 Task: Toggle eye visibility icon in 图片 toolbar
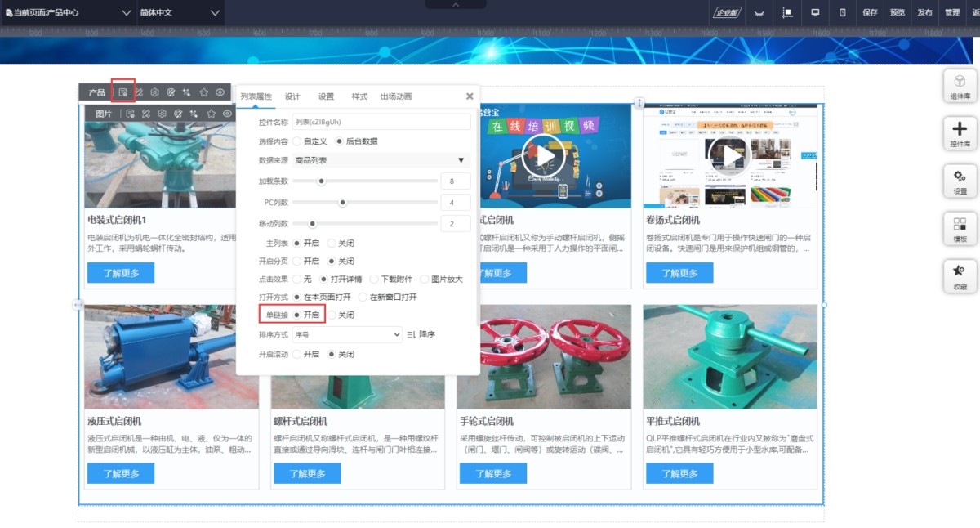pyautogui.click(x=227, y=114)
